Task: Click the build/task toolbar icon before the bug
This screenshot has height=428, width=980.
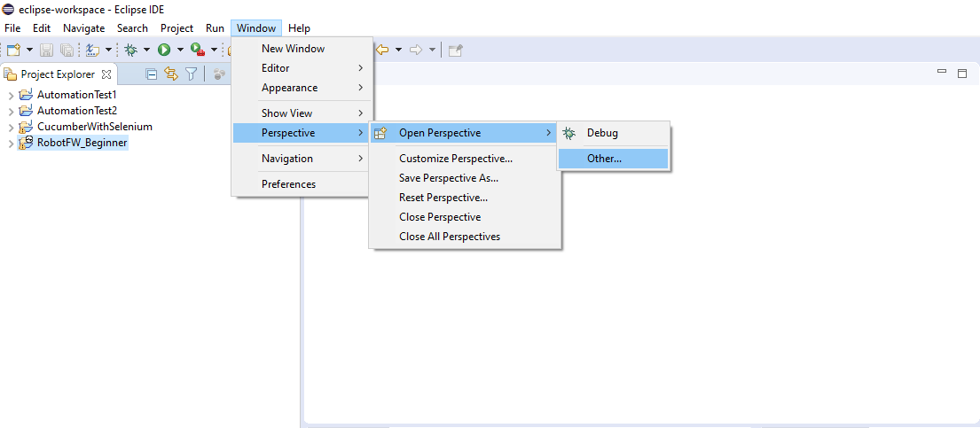Action: tap(92, 50)
